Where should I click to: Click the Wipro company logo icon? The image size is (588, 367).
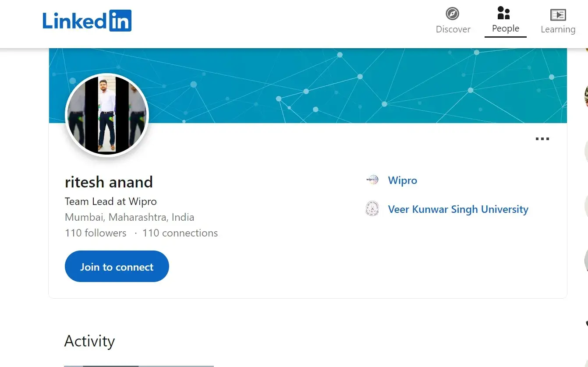click(x=372, y=180)
